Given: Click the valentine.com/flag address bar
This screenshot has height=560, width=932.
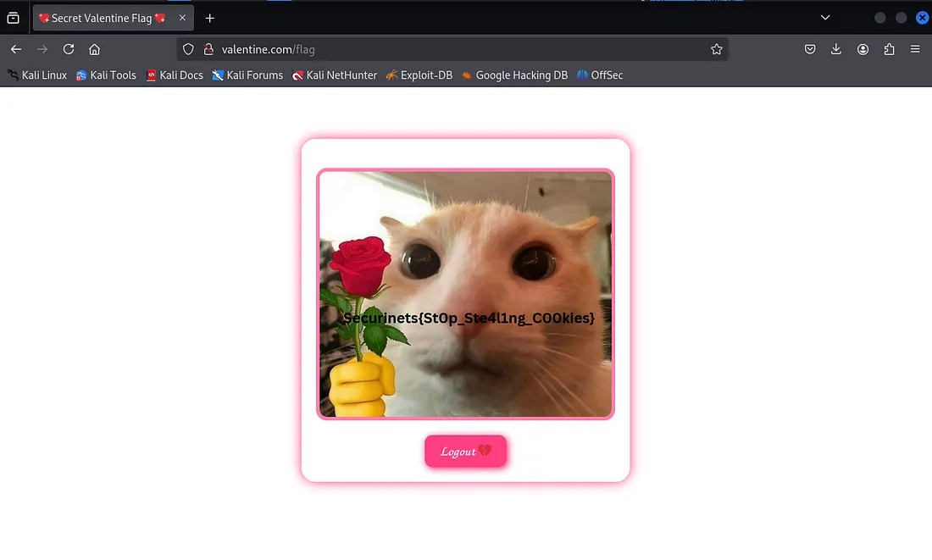Looking at the screenshot, I should pyautogui.click(x=458, y=49).
